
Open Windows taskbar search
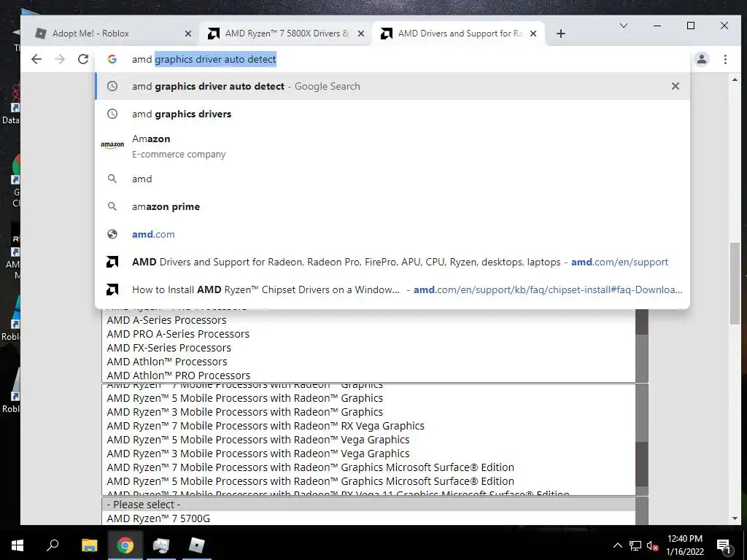(53, 545)
